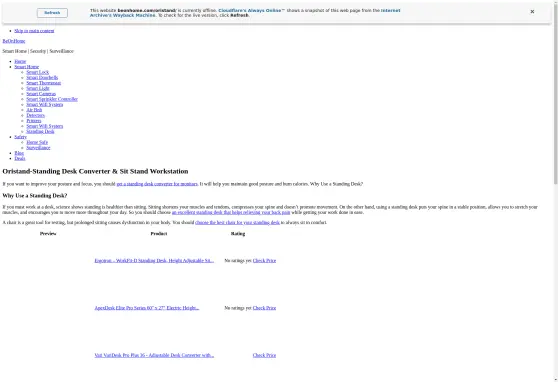This screenshot has width=558, height=382.
Task: Select Smart Cameras in the submenu
Action: tap(41, 94)
